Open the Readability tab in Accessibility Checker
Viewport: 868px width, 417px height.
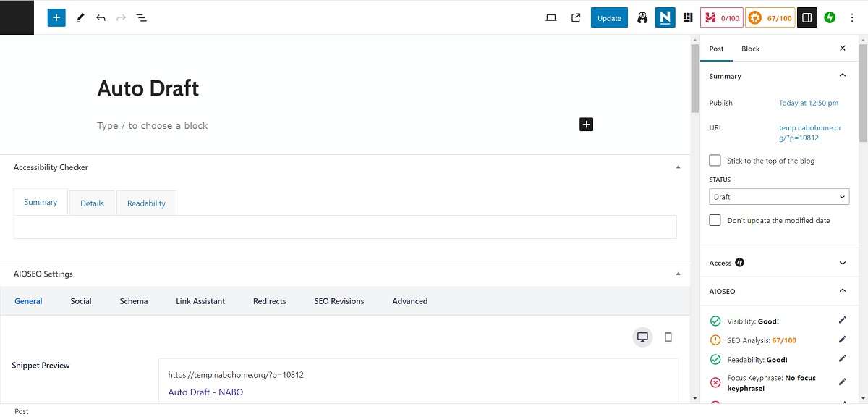tap(146, 203)
